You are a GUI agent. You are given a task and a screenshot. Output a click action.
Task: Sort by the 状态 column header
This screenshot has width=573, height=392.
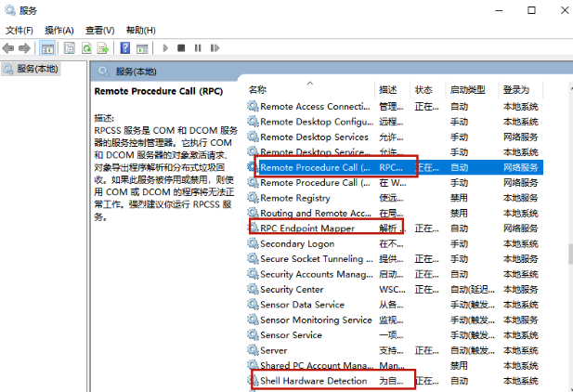point(423,90)
